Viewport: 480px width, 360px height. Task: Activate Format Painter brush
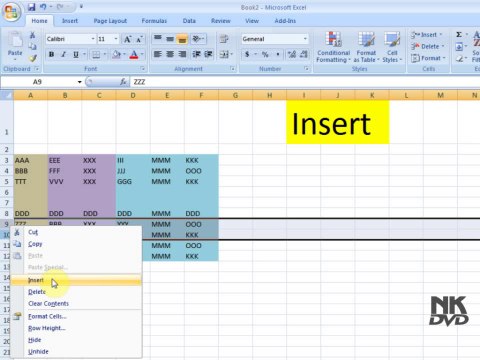coord(32,58)
